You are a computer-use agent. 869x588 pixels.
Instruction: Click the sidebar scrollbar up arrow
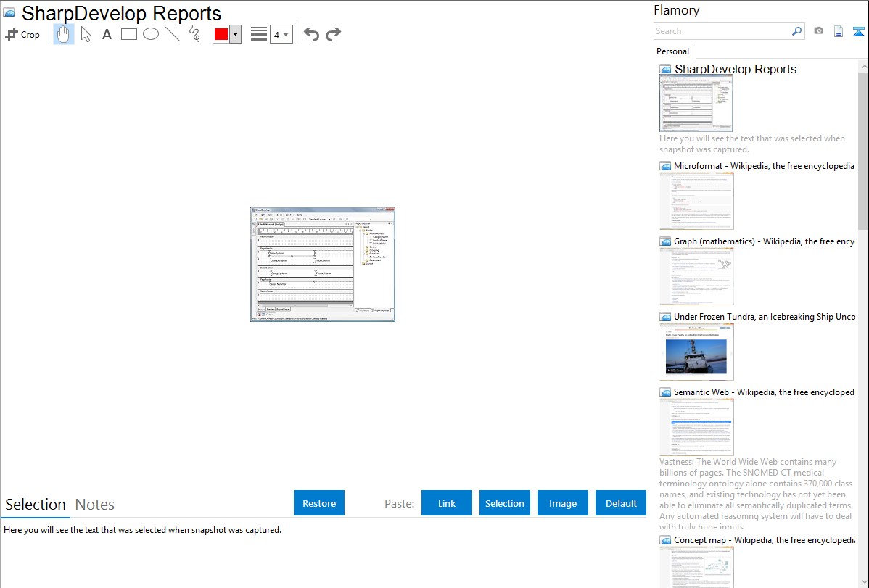point(863,67)
